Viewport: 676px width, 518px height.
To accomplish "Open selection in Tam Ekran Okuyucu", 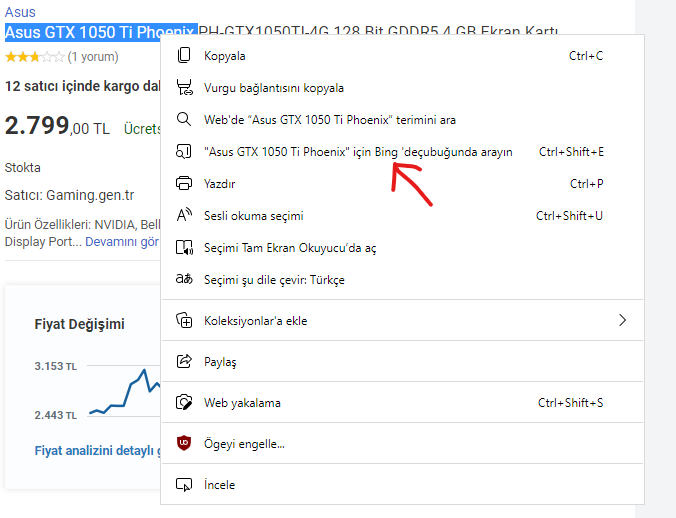I will pyautogui.click(x=402, y=247).
